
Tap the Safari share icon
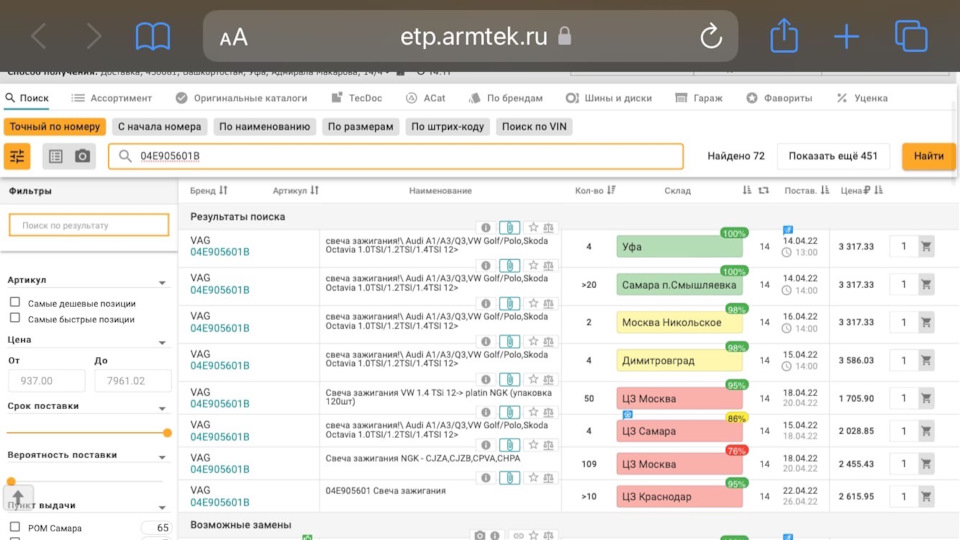(x=784, y=36)
